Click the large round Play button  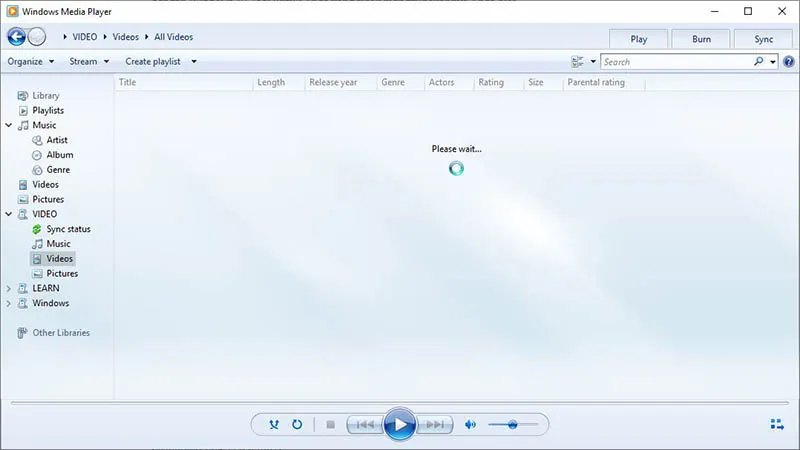pyautogui.click(x=399, y=424)
